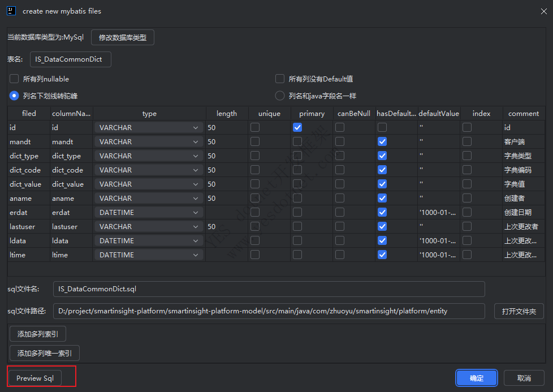553x392 pixels.
Task: Open the type dropdown for dict_type row
Action: (149, 156)
